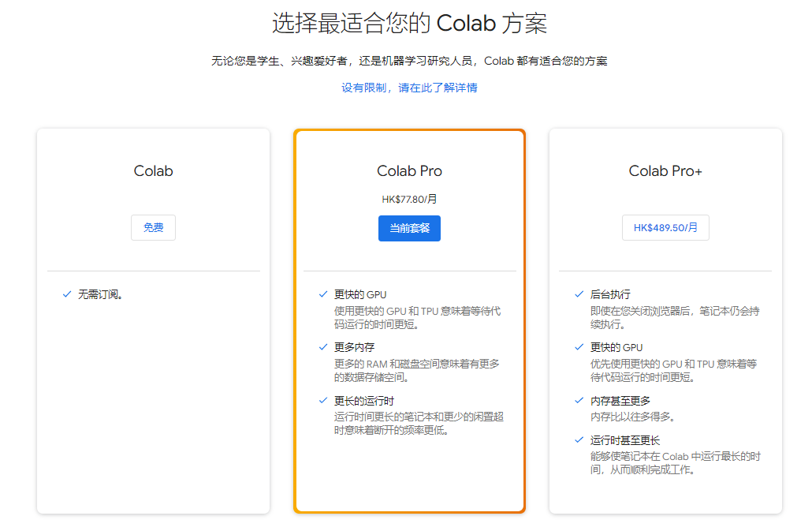
Task: Click the checkmark beside 内存甚至更多
Action: coord(579,401)
